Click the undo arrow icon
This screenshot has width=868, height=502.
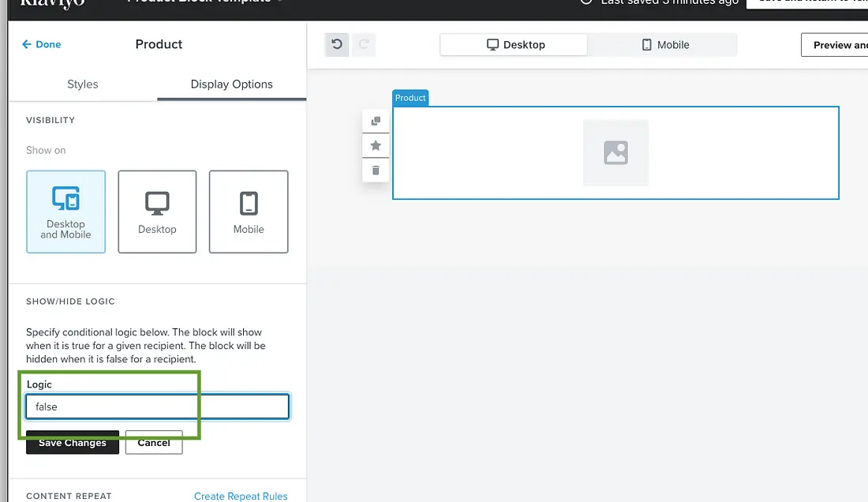coord(337,45)
